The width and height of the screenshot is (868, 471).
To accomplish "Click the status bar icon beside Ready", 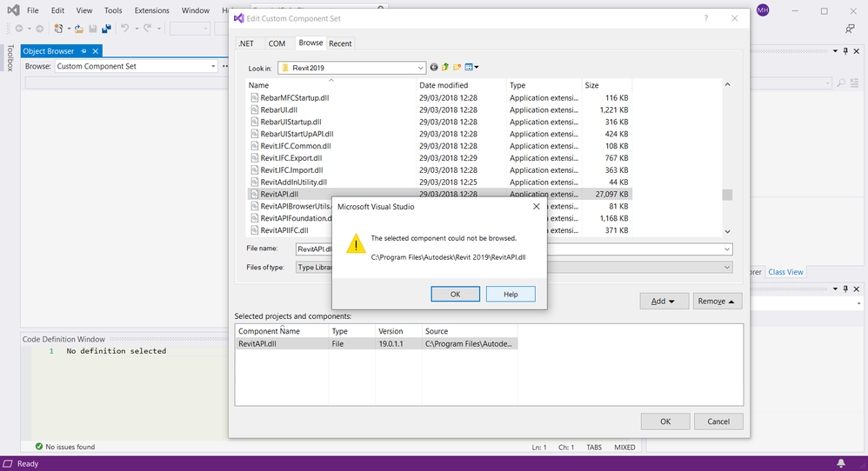I will pyautogui.click(x=8, y=463).
